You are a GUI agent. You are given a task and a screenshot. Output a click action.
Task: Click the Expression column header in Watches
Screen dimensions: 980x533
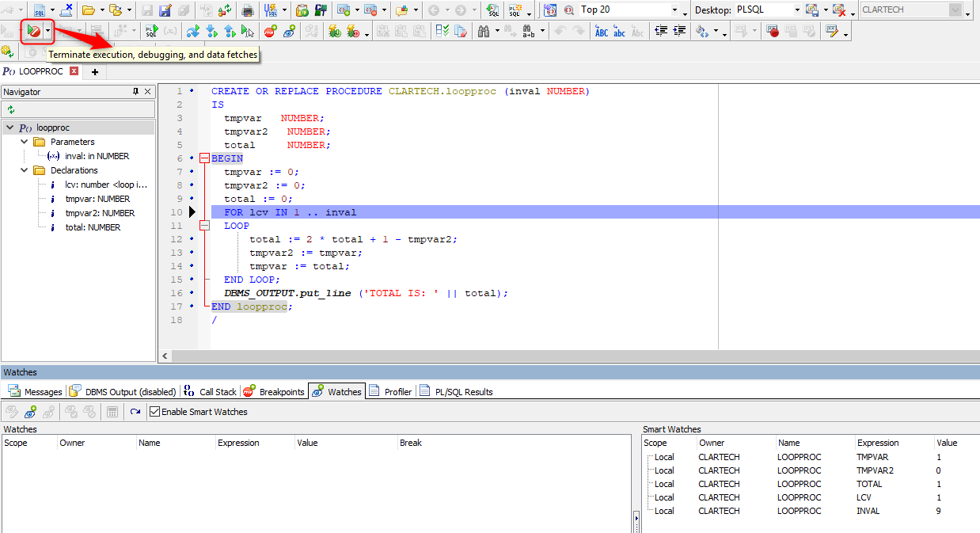click(255, 443)
